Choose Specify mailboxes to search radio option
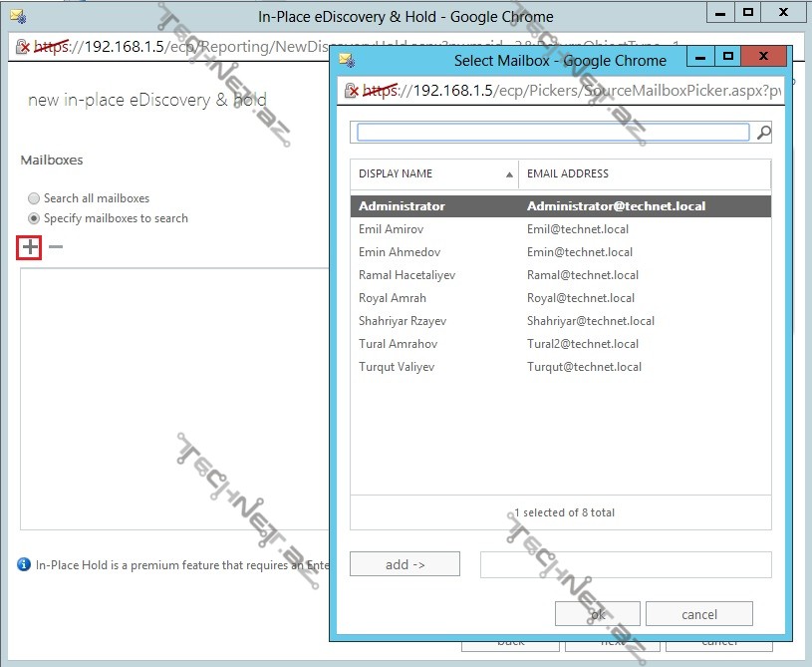The height and width of the screenshot is (667, 812). 35,218
